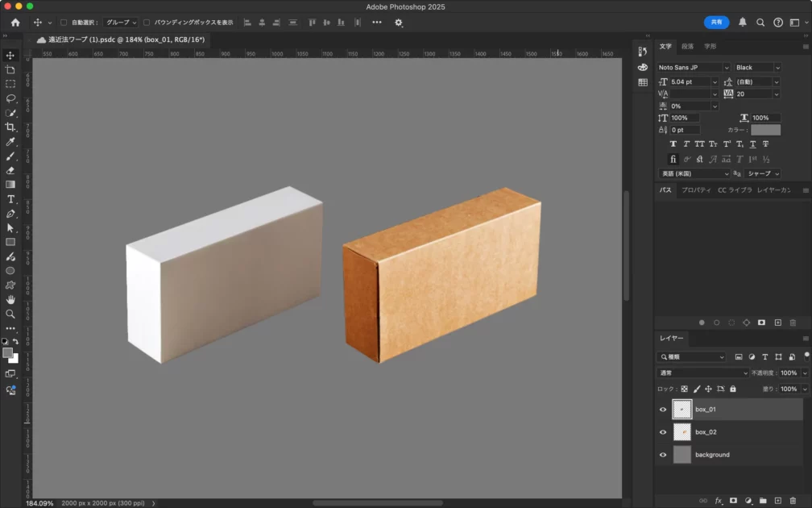This screenshot has width=812, height=508.
Task: Hide the box_02 layer
Action: [663, 432]
